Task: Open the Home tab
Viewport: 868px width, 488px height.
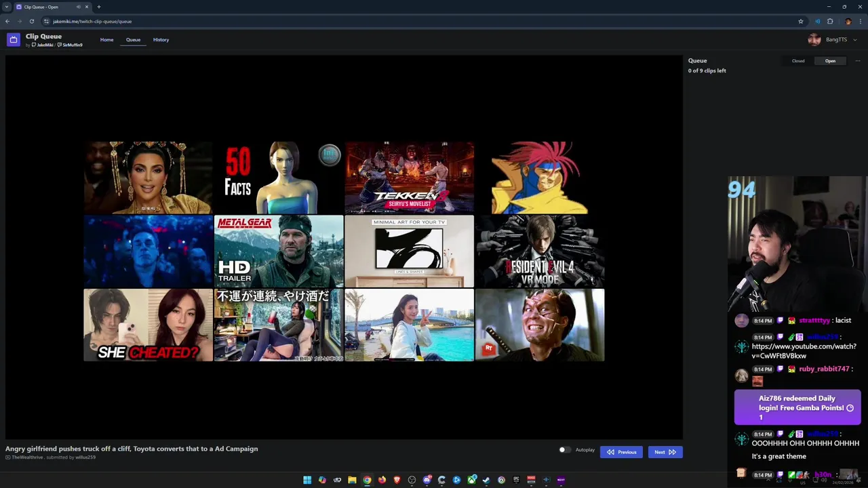Action: 106,39
